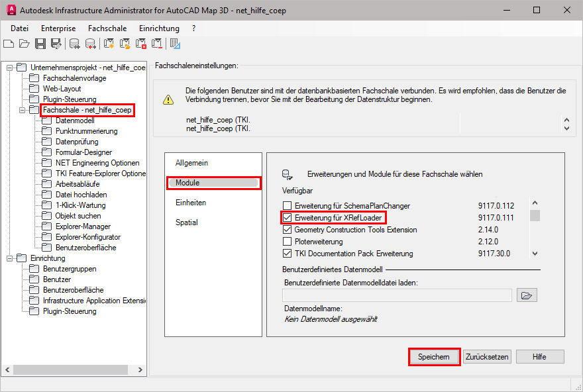This screenshot has height=392, width=583.
Task: Click the database connect toolbar icon
Action: [x=74, y=44]
